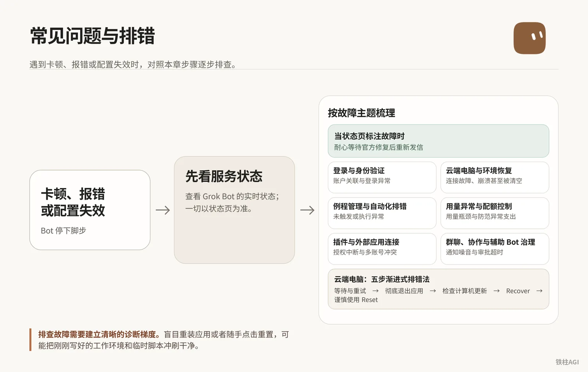Click the step 检查计算机更新
The height and width of the screenshot is (372, 588).
[x=465, y=291]
